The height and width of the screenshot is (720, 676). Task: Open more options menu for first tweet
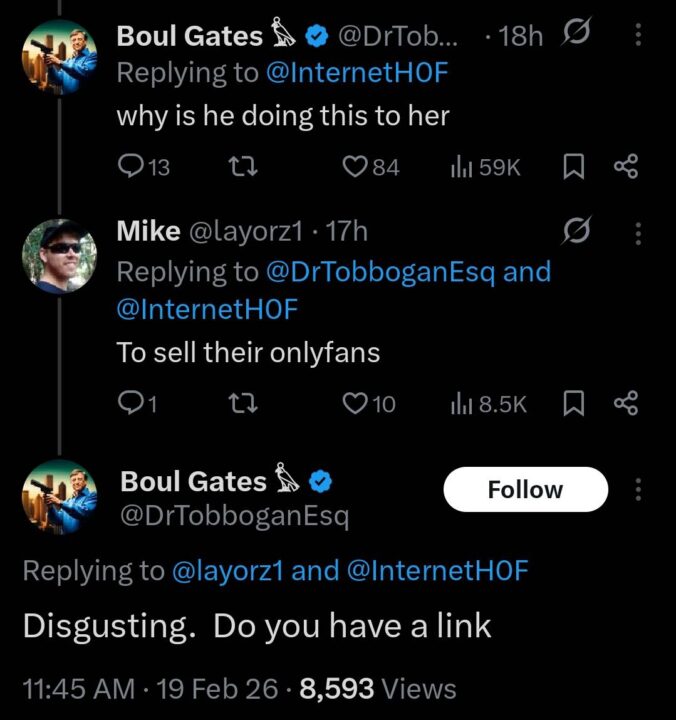(639, 37)
